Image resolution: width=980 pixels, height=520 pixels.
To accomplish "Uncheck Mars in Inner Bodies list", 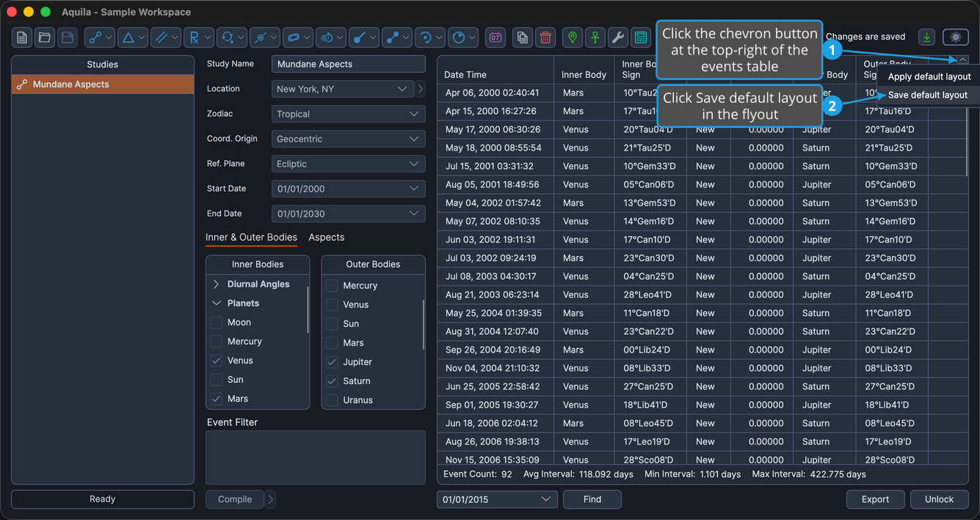I will (216, 399).
